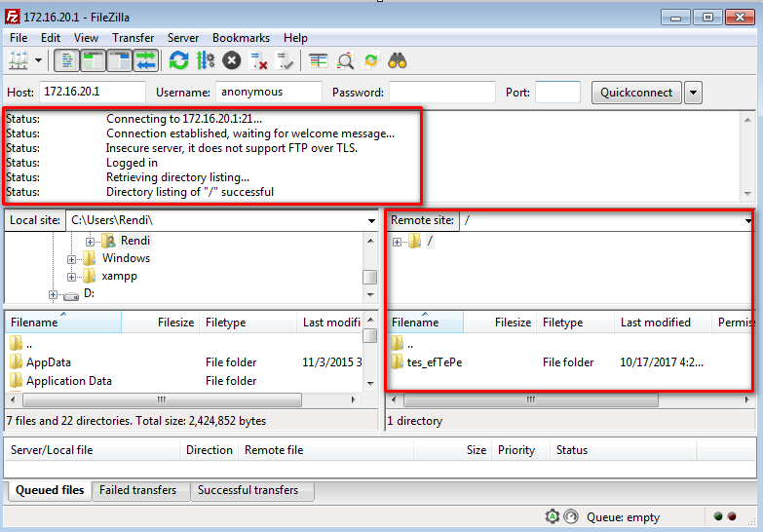
Task: Cancel the current operation icon
Action: (x=232, y=60)
